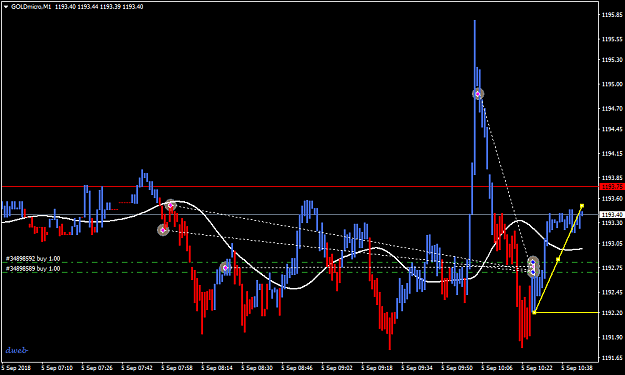Click the 5 Sep 09:50 time label
The image size is (625, 375).
click(x=457, y=368)
